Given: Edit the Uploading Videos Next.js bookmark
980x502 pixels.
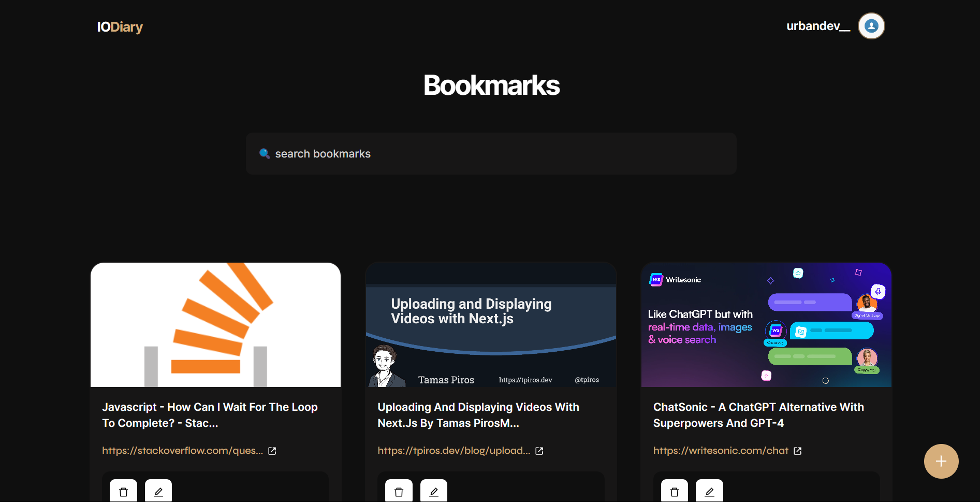Looking at the screenshot, I should pos(434,491).
